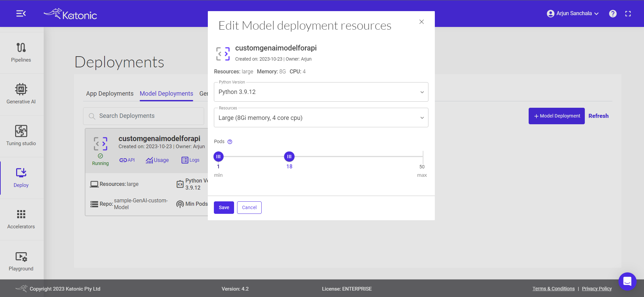Click the user avatar icon
The height and width of the screenshot is (297, 644).
(551, 13)
